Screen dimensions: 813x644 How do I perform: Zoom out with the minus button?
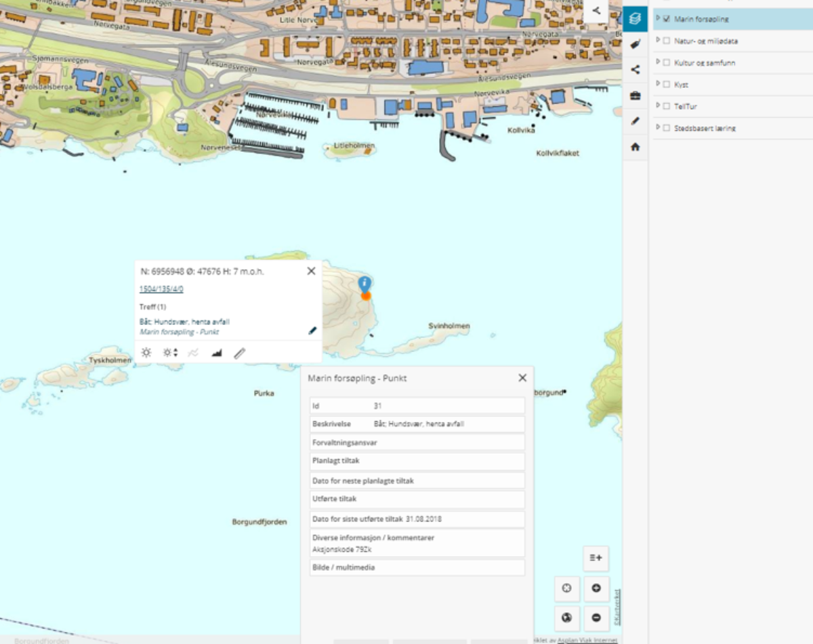pyautogui.click(x=596, y=618)
